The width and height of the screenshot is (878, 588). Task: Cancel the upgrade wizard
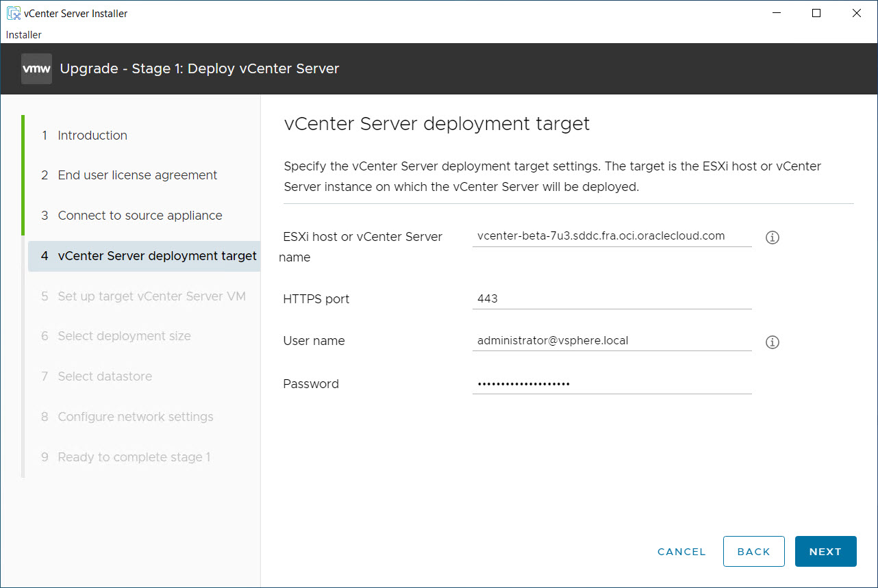tap(681, 552)
